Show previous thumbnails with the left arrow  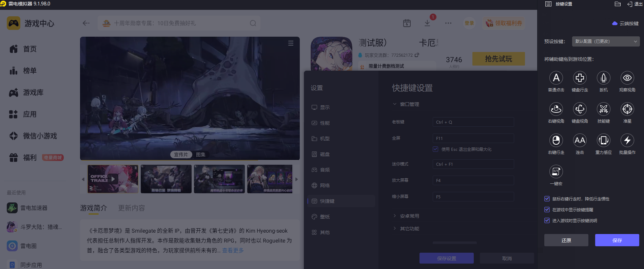click(x=83, y=179)
